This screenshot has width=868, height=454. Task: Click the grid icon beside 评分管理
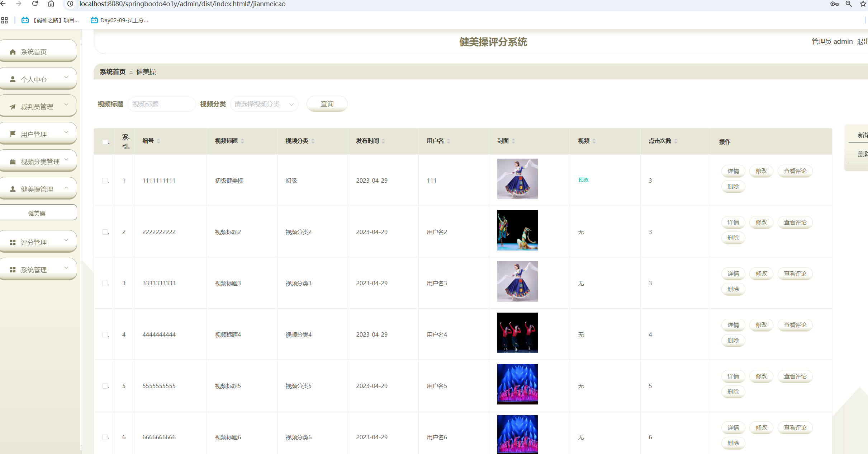13,242
